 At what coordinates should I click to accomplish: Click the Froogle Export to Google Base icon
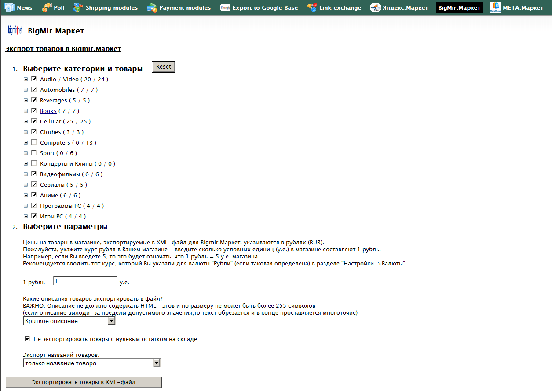pos(225,7)
